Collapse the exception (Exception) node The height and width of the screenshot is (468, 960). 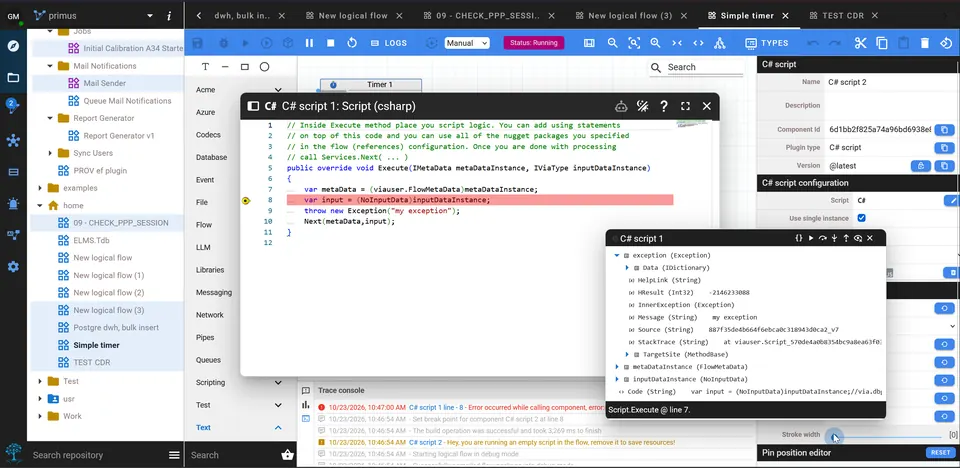point(617,255)
